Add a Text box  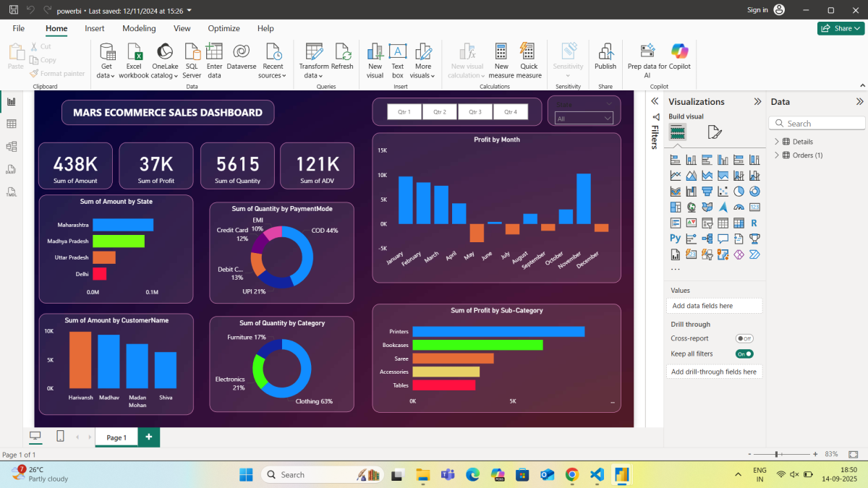pos(397,53)
